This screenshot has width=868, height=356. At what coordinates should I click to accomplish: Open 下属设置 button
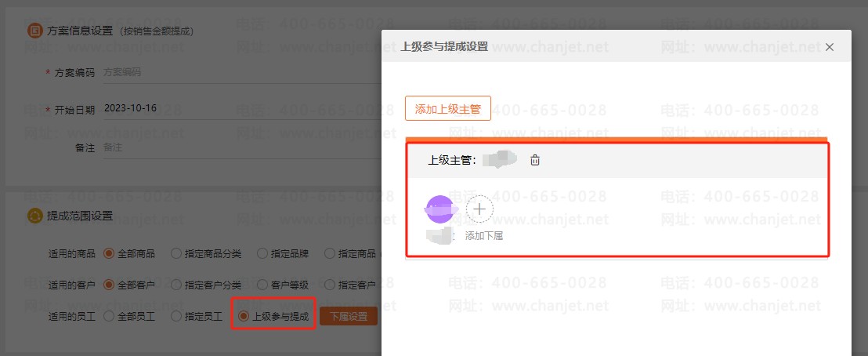[x=349, y=317]
